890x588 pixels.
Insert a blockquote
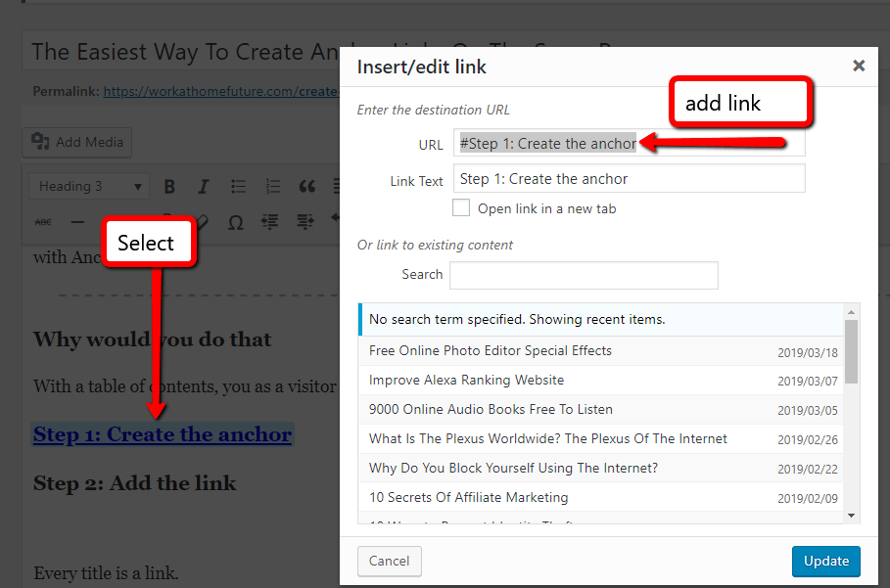pos(305,186)
